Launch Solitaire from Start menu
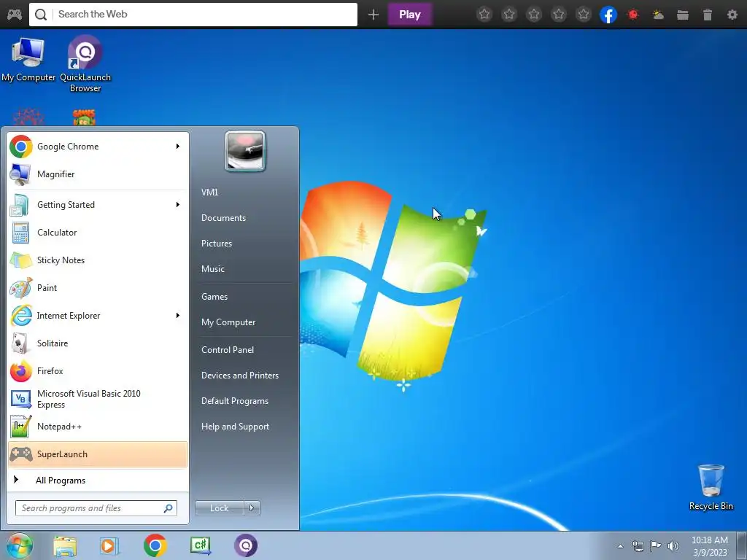Viewport: 747px width, 560px height. pyautogui.click(x=98, y=343)
